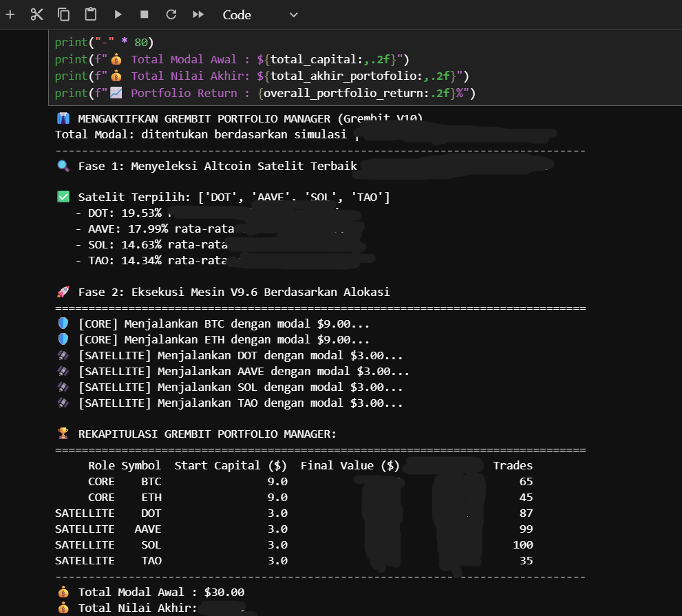Cut the selected cell using scissors icon
This screenshot has width=682, height=616.
[x=37, y=14]
